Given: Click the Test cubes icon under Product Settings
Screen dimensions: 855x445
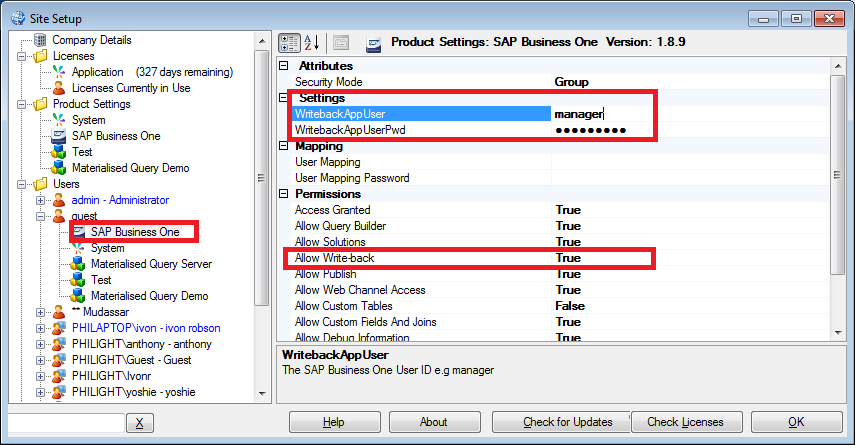Looking at the screenshot, I should tap(59, 152).
